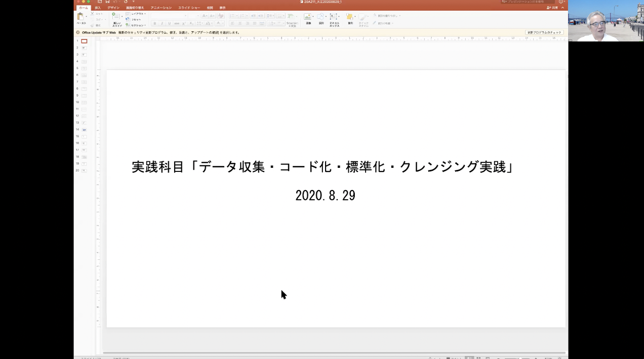This screenshot has width=644, height=359.
Task: Toggle Superscript formatting
Action: click(x=184, y=23)
